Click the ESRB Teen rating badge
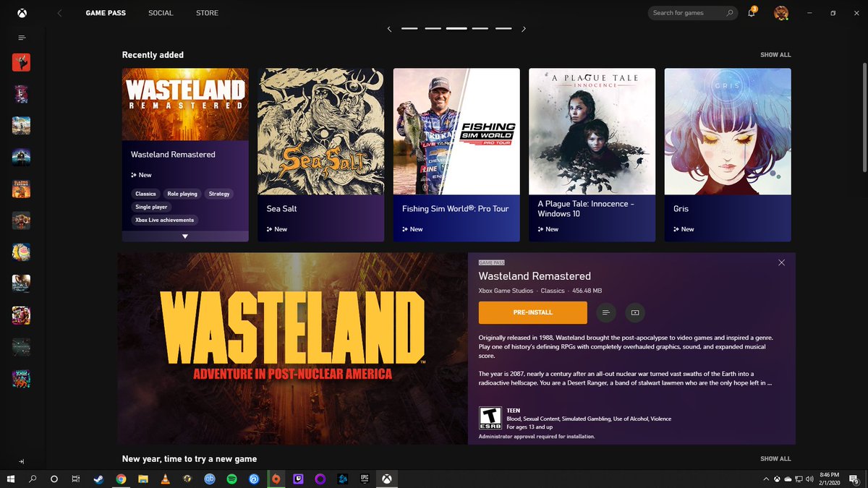The width and height of the screenshot is (868, 488). tap(490, 419)
